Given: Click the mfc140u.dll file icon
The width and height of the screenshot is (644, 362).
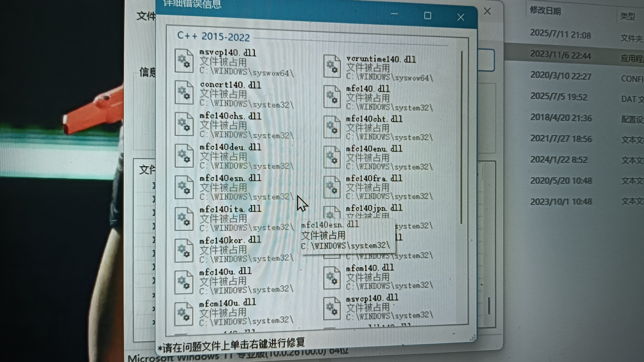Looking at the screenshot, I should pyautogui.click(x=184, y=282).
